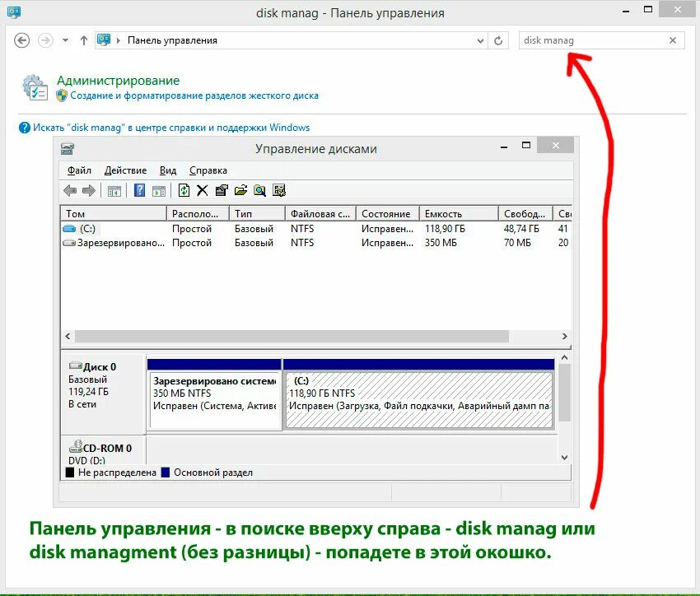Image resolution: width=700 pixels, height=596 pixels.
Task: Click the CD-ROM 0 drive icon
Action: pos(76,446)
